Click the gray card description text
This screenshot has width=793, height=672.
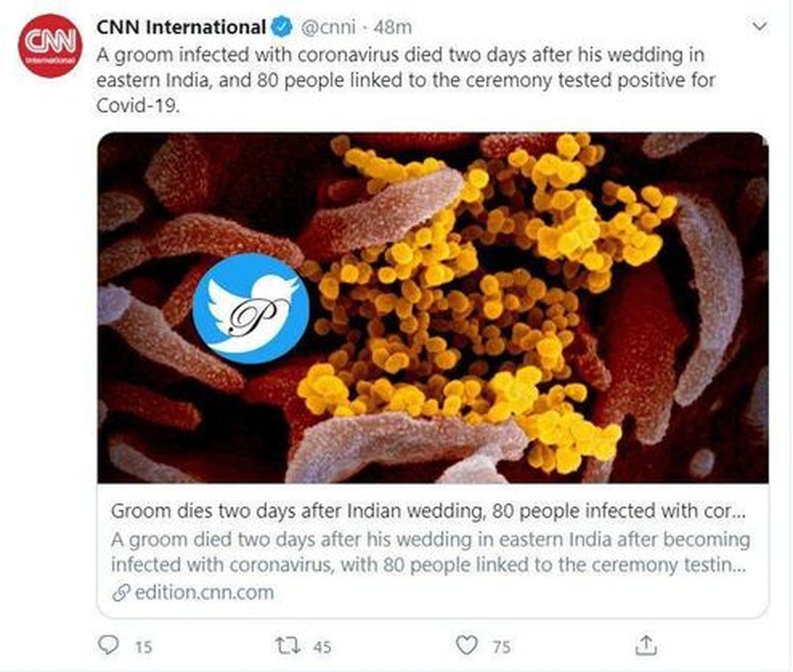[430, 552]
